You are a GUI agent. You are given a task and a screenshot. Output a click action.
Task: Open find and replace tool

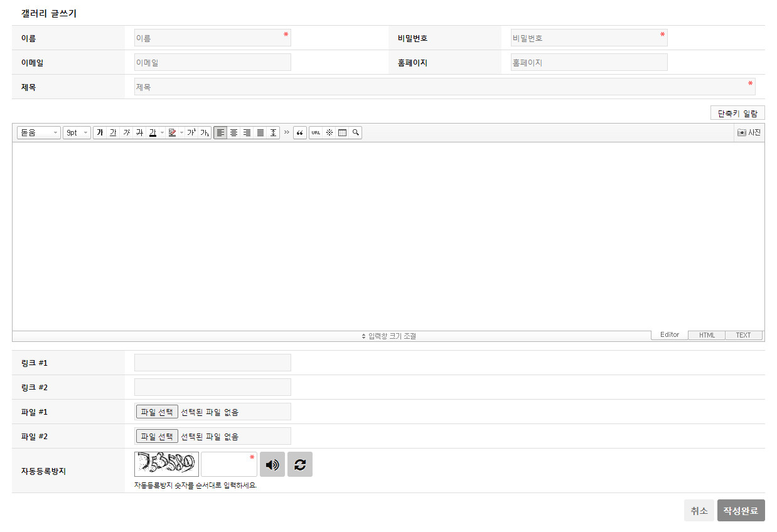(355, 133)
